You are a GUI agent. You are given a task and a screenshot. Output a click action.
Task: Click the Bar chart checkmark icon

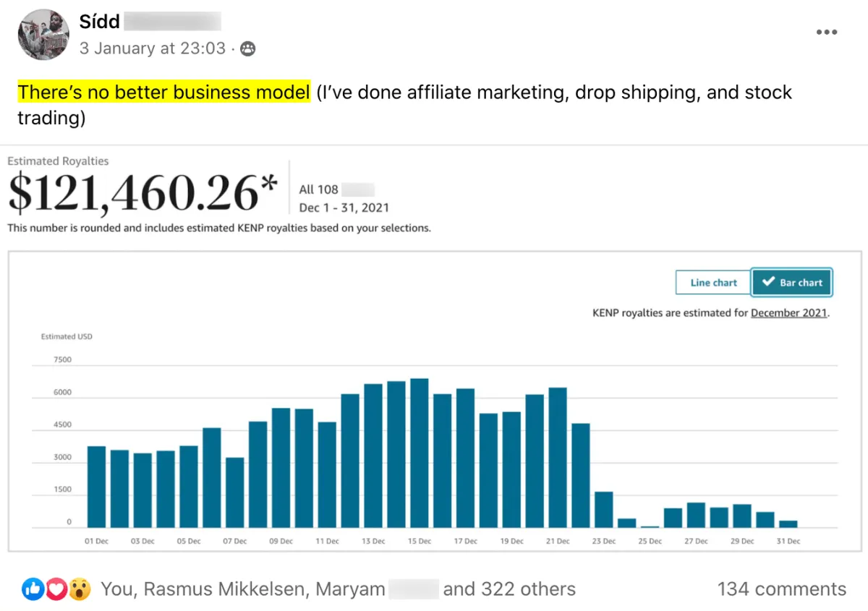point(769,283)
